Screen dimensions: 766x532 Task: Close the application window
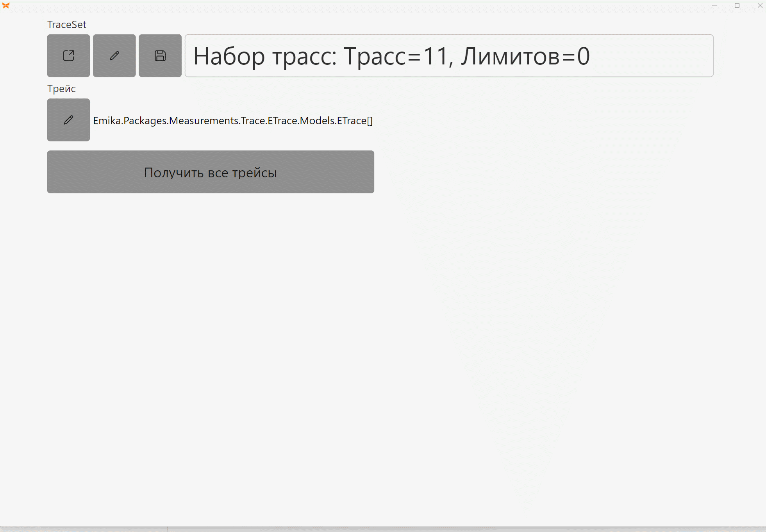click(760, 5)
